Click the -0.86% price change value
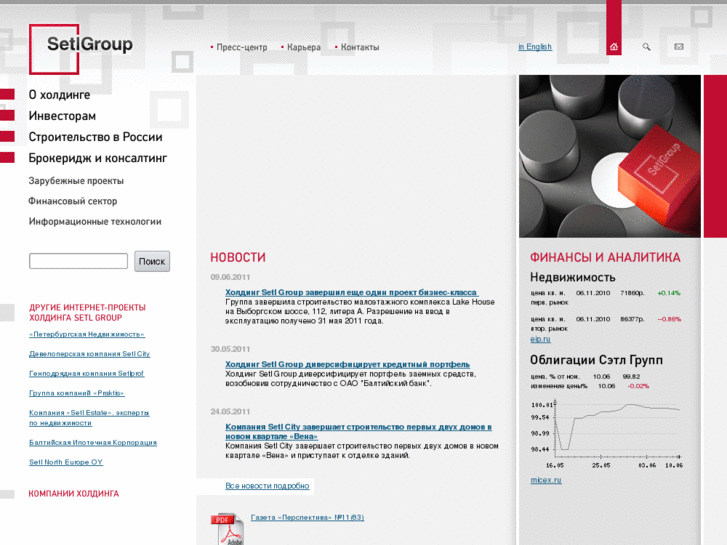 pos(669,319)
